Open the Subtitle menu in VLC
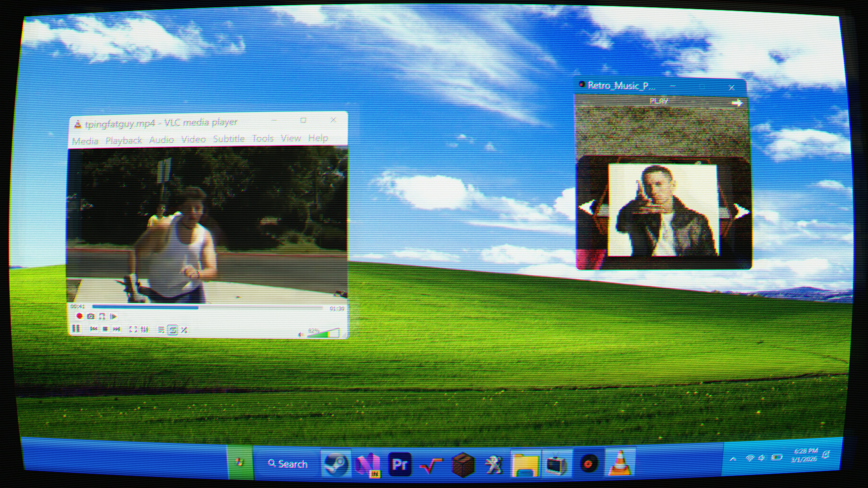Viewport: 868px width, 488px height. tap(229, 139)
